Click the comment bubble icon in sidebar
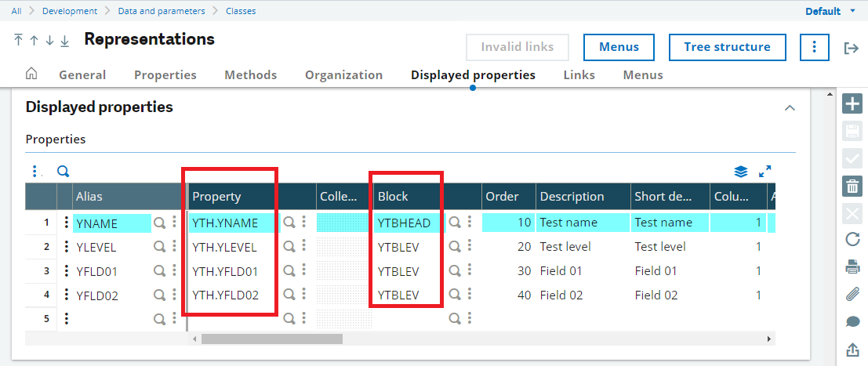This screenshot has width=868, height=366. click(852, 322)
